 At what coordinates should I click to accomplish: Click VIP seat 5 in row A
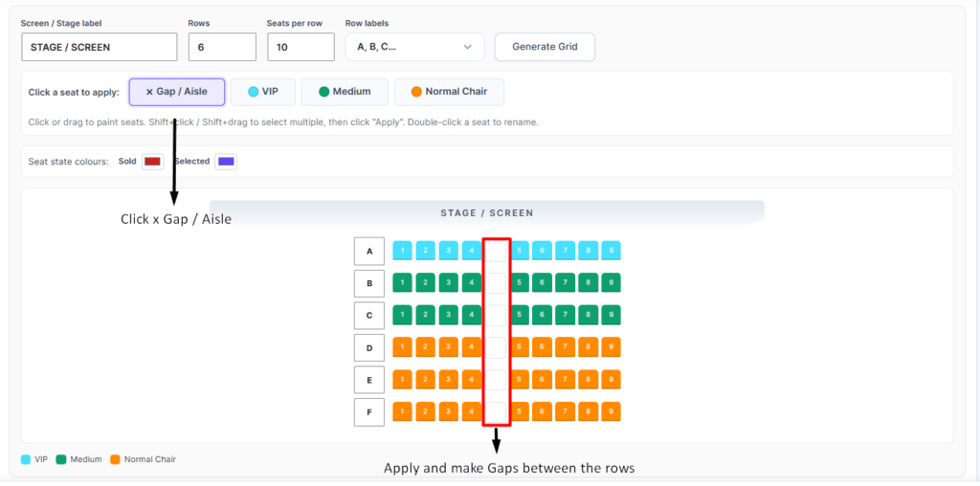click(519, 251)
